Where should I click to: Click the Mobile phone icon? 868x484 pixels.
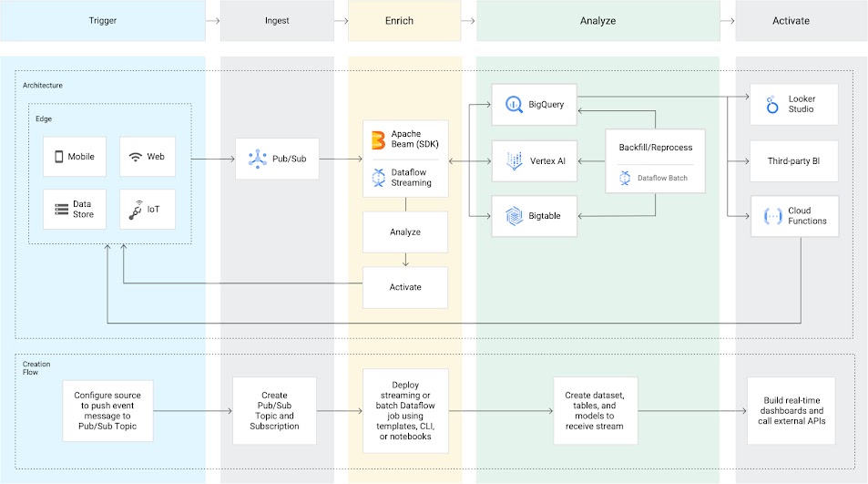tap(58, 157)
